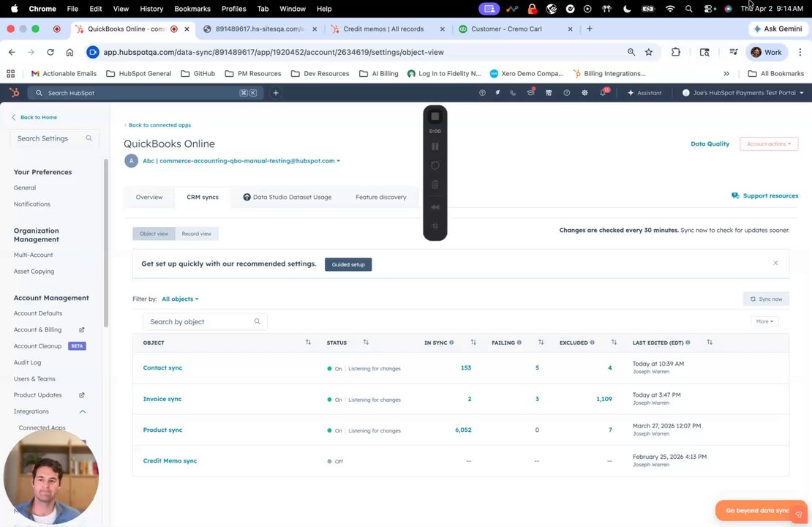Image resolution: width=812 pixels, height=527 pixels.
Task: Click the LAST EDITED info tooltip icon
Action: click(688, 343)
